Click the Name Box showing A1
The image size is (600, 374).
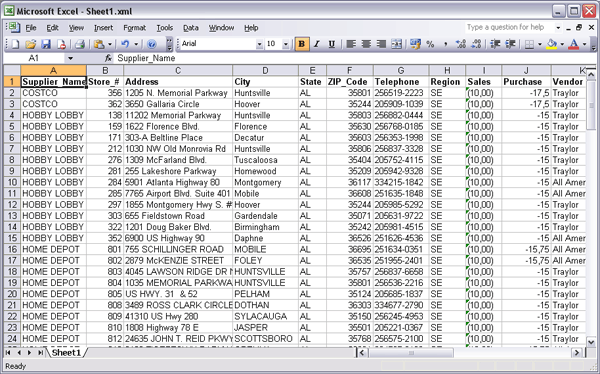click(x=35, y=58)
